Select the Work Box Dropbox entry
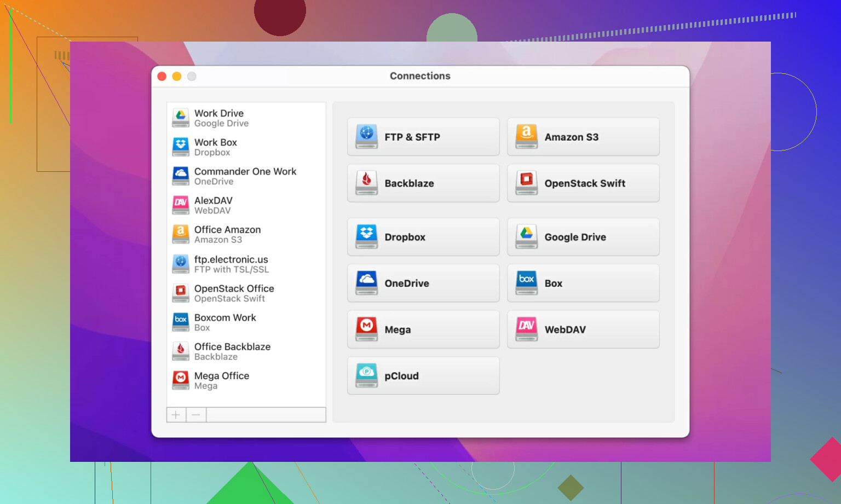 246,147
